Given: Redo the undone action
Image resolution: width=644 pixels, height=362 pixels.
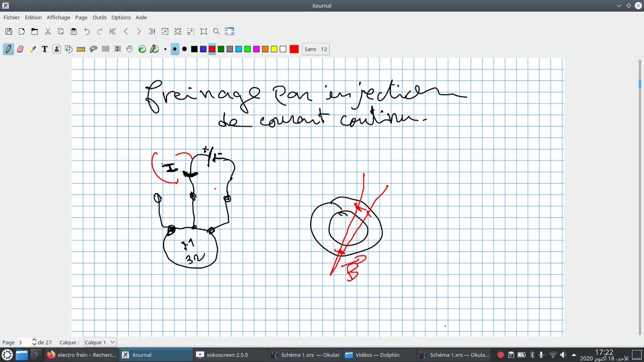Looking at the screenshot, I should 100,31.
